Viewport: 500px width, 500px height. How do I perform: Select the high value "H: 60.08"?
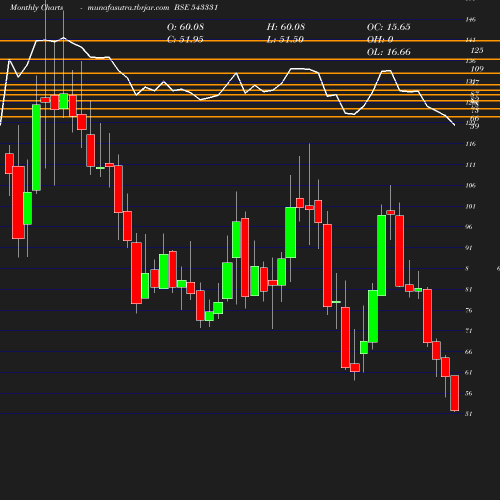coord(285,27)
